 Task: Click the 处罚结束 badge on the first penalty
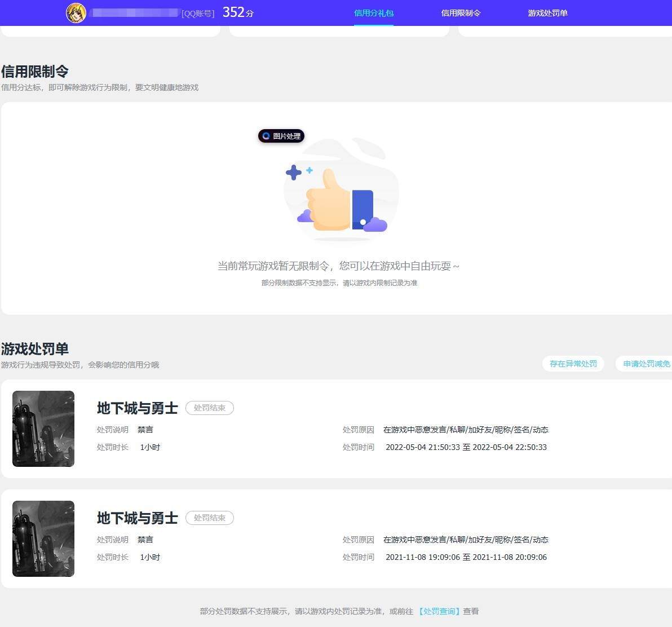tap(210, 408)
